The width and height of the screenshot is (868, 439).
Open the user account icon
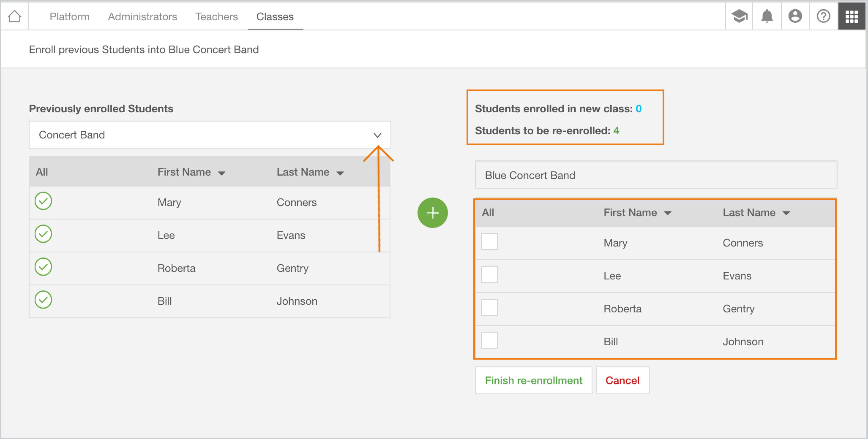tap(795, 16)
